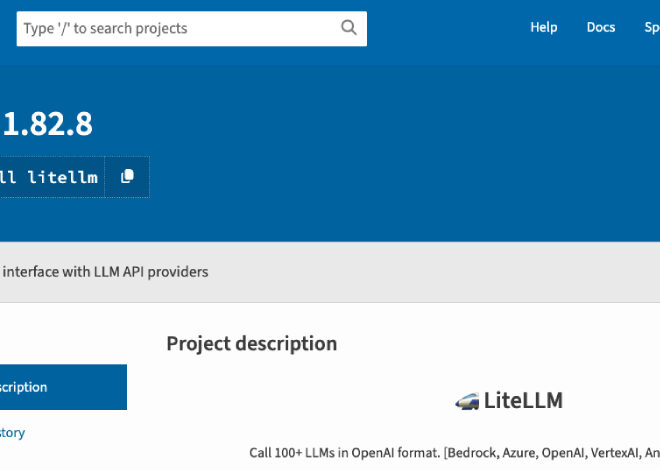This screenshot has width=660, height=470.
Task: Copy the pip install command to clipboard
Action: tap(127, 177)
